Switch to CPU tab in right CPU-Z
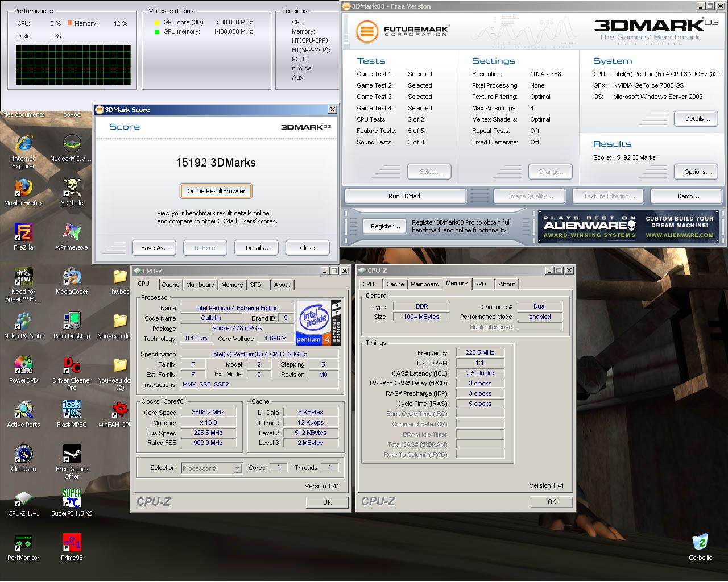Screen dimensions: 728x582 [369, 284]
